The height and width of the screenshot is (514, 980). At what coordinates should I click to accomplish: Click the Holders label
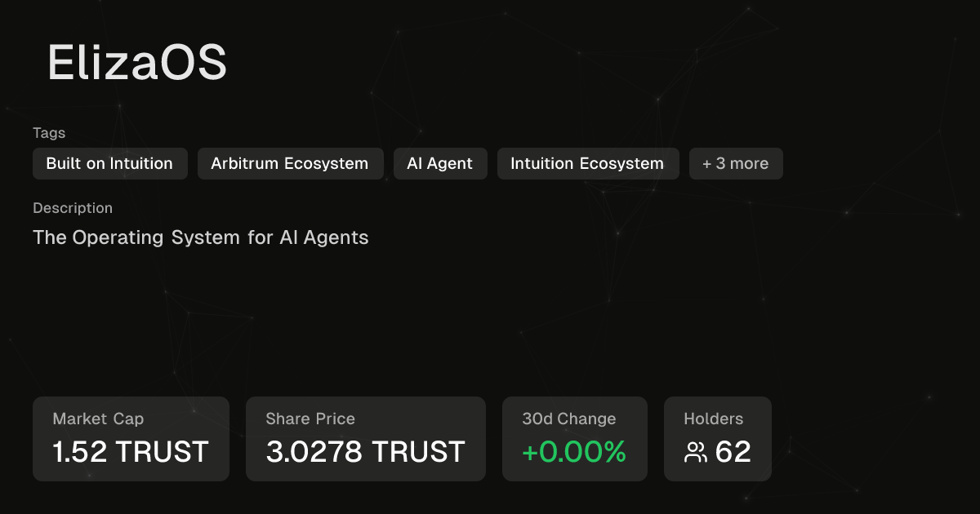(714, 419)
